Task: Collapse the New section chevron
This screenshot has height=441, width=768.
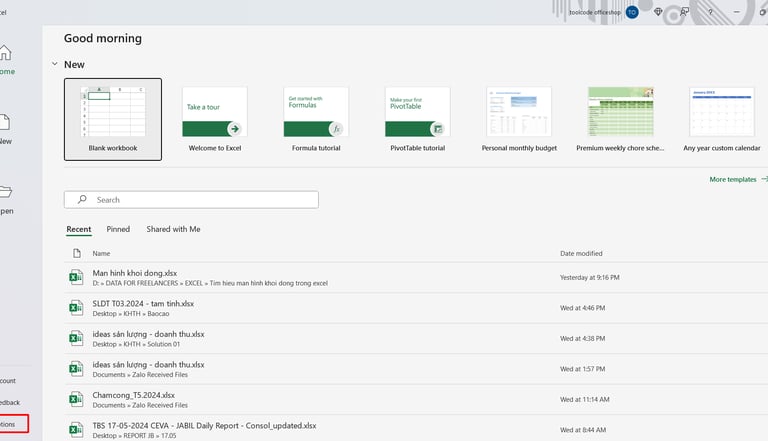Action: [55, 64]
